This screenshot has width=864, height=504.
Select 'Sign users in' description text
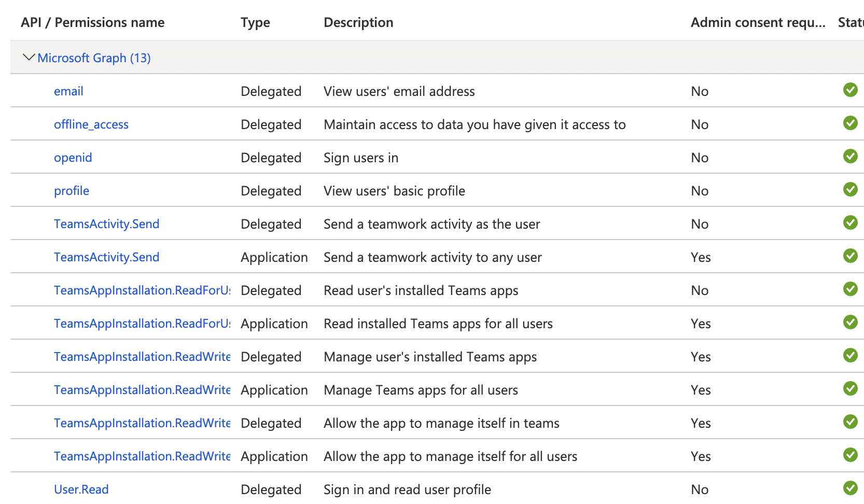(361, 158)
